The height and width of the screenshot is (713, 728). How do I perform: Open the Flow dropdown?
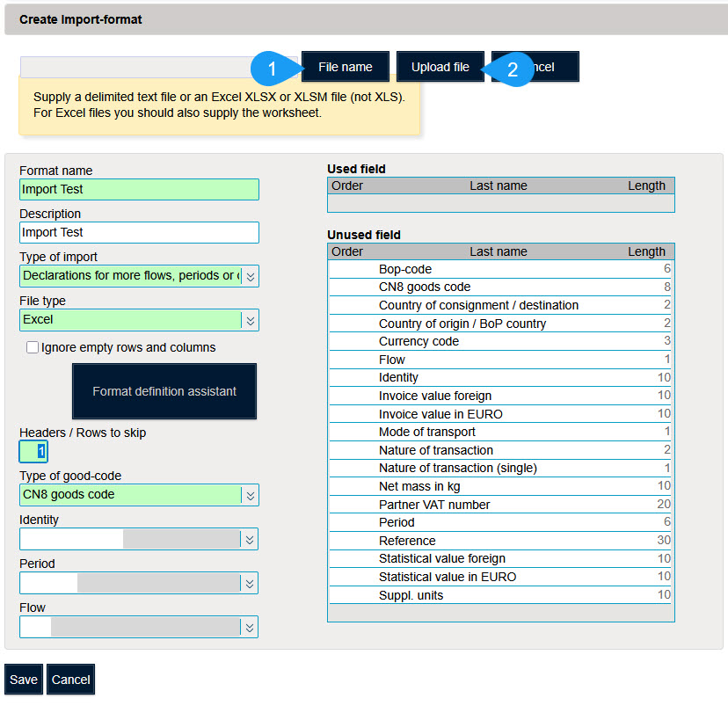251,627
